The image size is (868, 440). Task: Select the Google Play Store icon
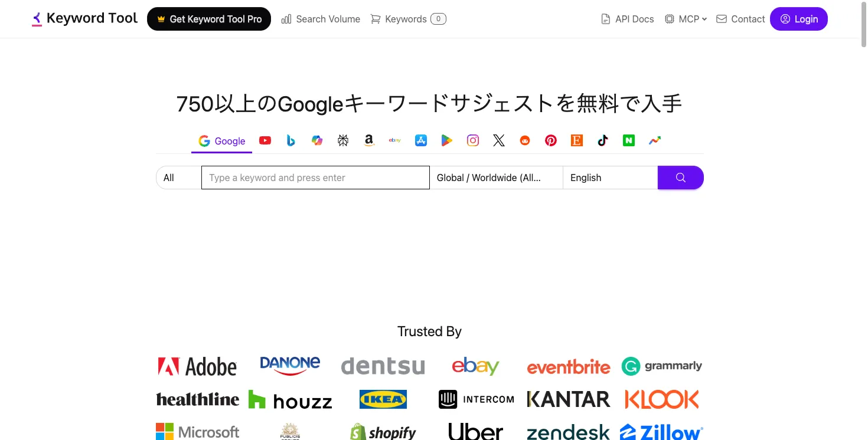pyautogui.click(x=447, y=140)
